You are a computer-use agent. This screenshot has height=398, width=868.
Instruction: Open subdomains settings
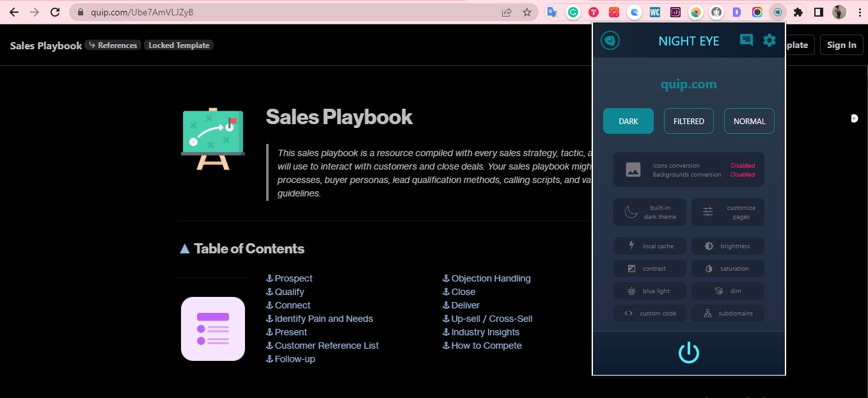pyautogui.click(x=728, y=313)
